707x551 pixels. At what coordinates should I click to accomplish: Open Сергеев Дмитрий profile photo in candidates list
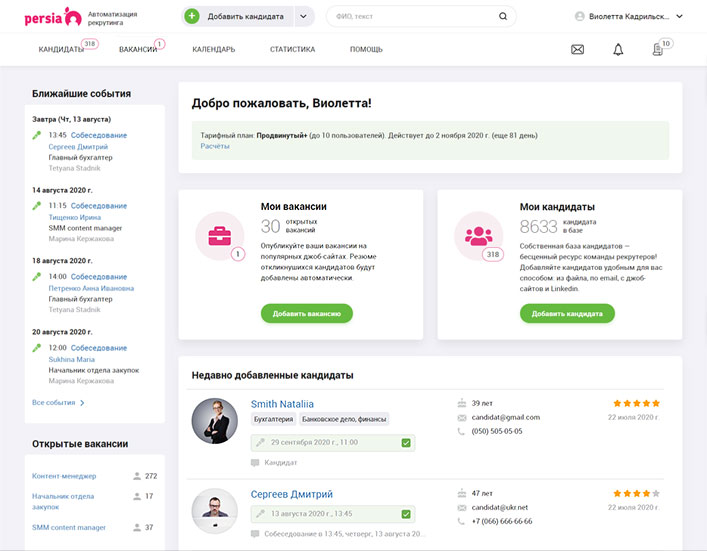tap(215, 511)
